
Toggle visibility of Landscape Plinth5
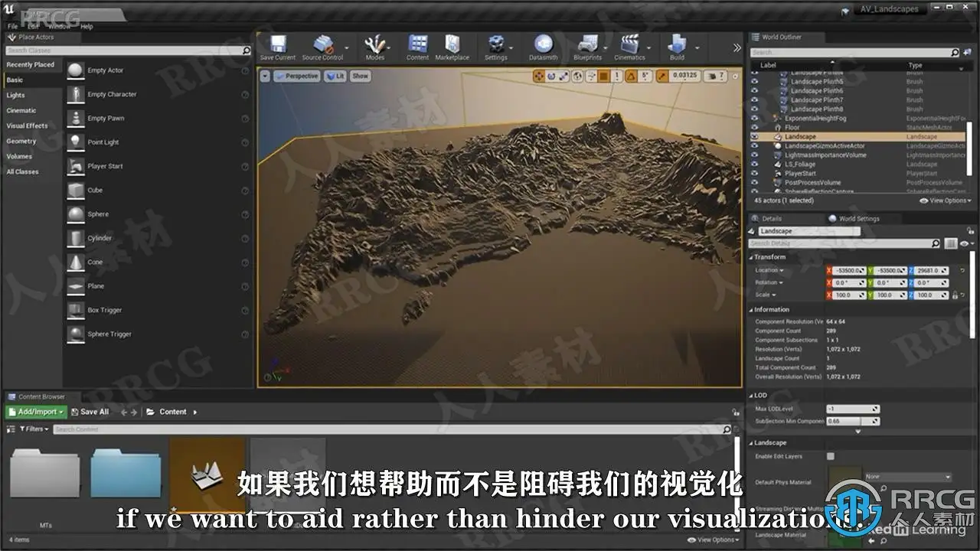(x=755, y=82)
